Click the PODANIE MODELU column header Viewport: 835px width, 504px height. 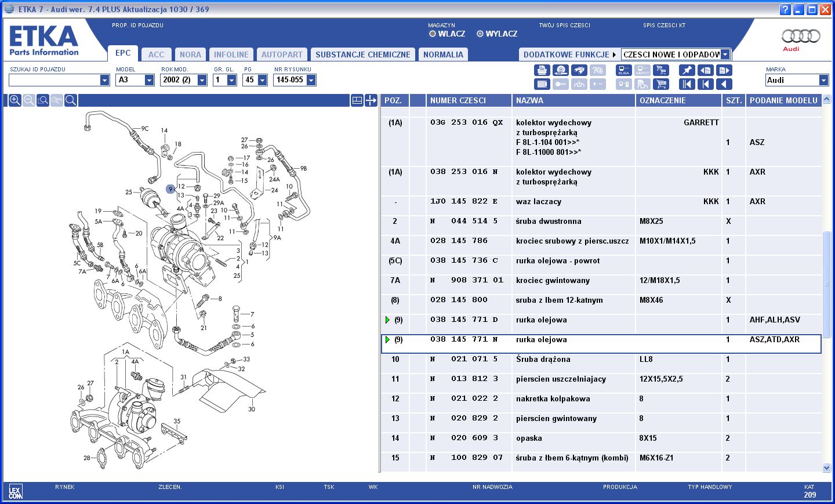point(783,100)
